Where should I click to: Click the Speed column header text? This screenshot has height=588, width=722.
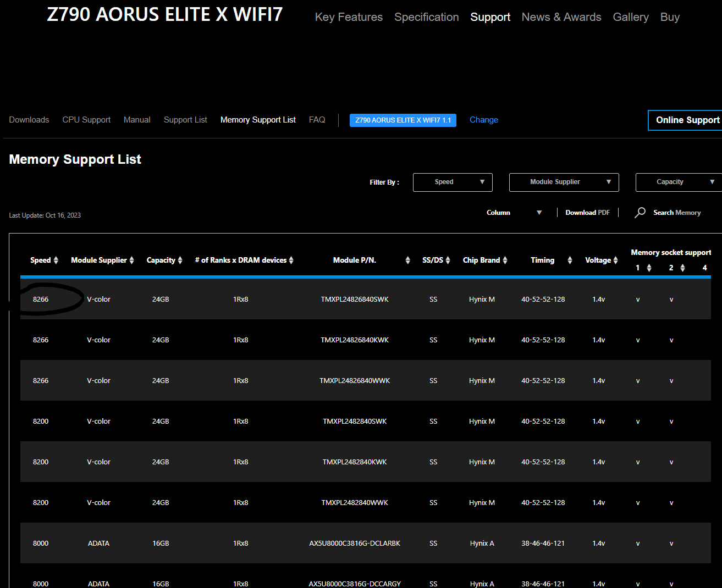click(41, 260)
